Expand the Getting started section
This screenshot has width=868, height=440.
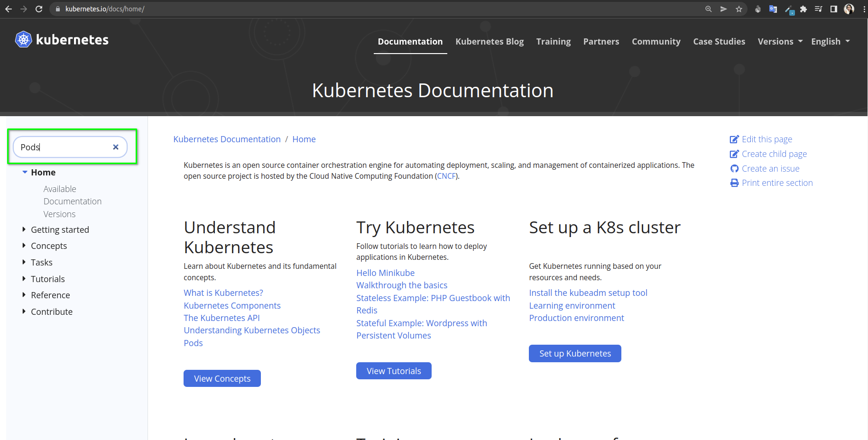[24, 229]
